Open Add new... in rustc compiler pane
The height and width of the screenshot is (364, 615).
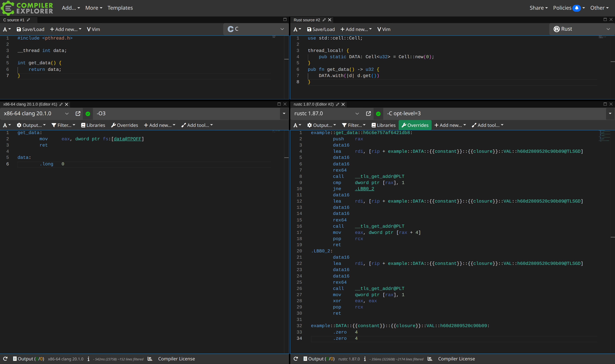point(450,125)
